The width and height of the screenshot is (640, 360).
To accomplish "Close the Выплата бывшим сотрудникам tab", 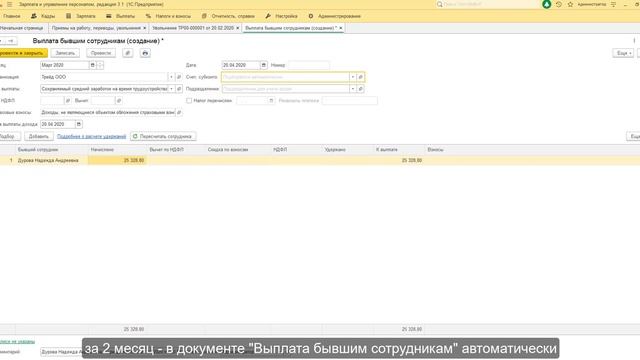I will click(340, 28).
